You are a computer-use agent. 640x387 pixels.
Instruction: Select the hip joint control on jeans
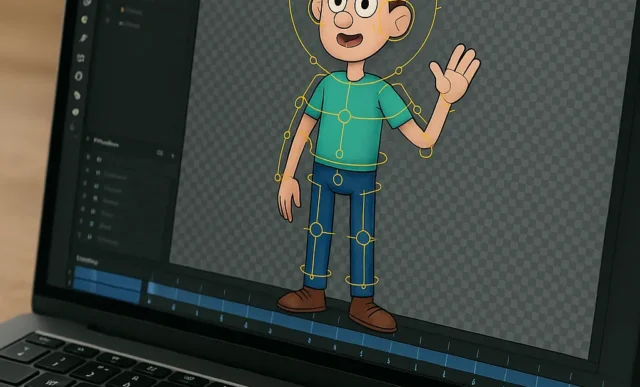click(x=338, y=179)
